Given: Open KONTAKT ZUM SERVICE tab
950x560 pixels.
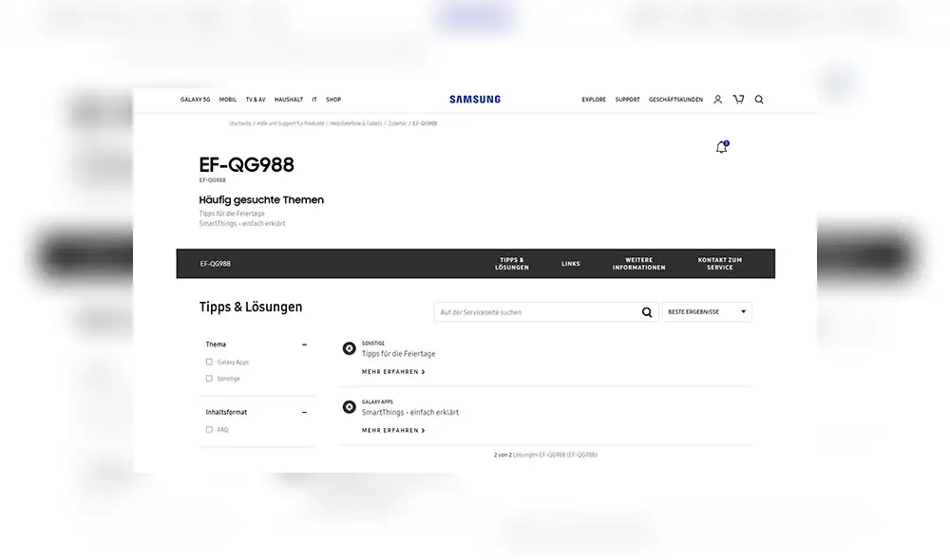Looking at the screenshot, I should point(719,263).
